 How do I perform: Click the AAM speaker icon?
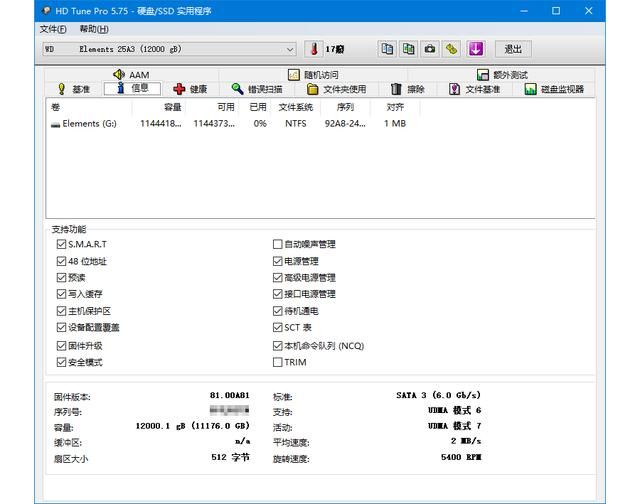click(119, 75)
